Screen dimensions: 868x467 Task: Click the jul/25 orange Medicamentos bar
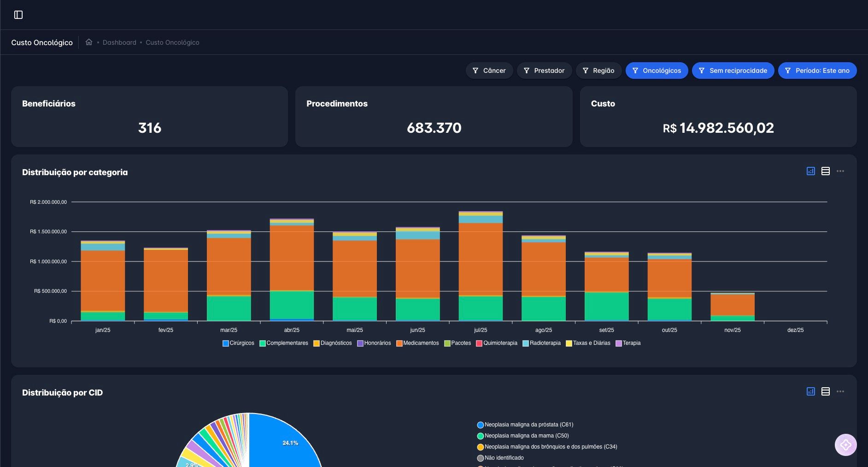click(481, 258)
